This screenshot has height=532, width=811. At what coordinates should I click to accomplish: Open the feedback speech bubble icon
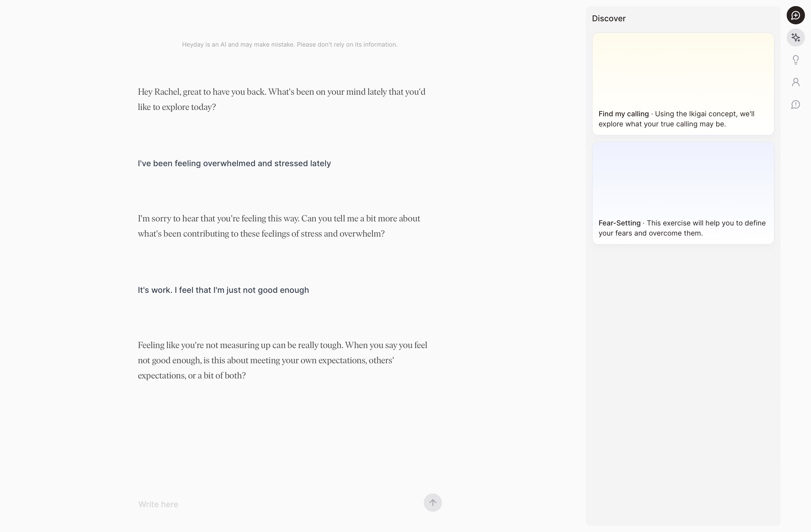click(x=795, y=105)
